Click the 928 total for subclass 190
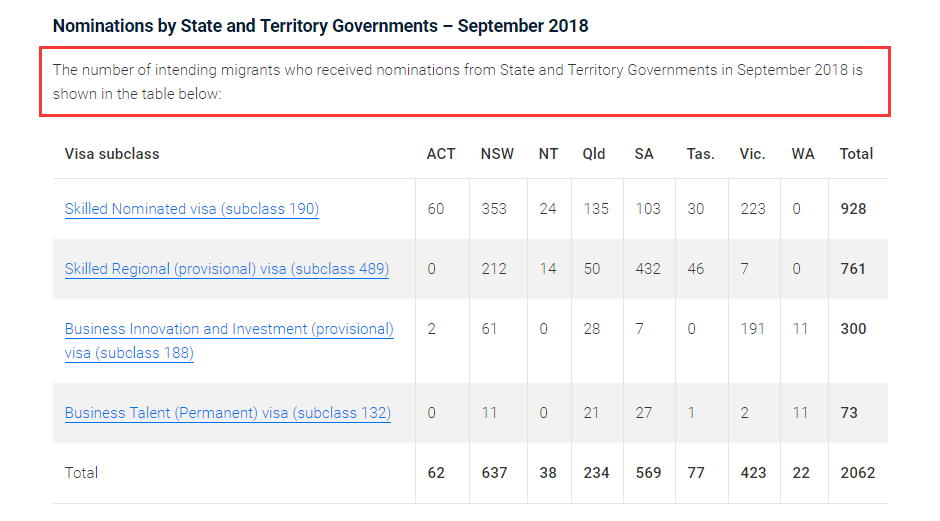 (x=853, y=209)
